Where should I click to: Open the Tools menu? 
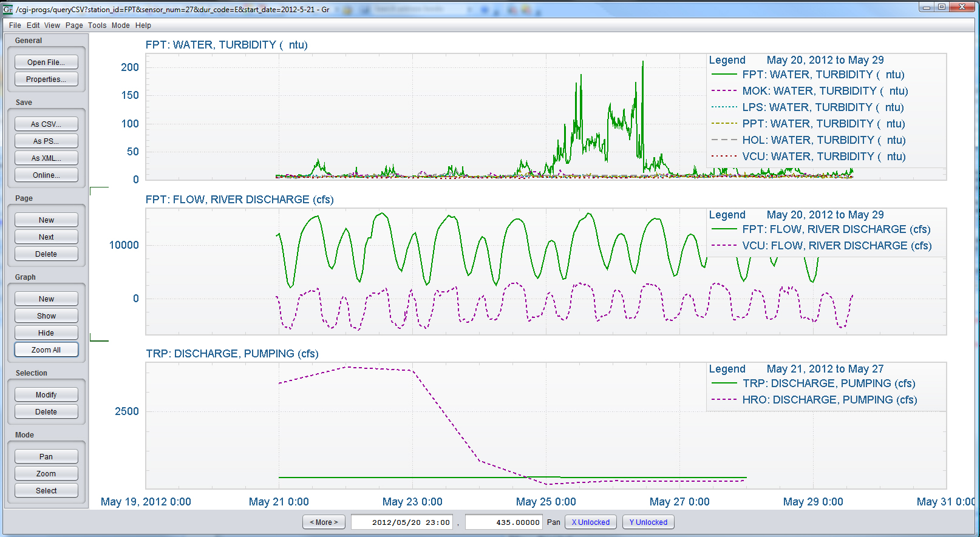tap(97, 25)
